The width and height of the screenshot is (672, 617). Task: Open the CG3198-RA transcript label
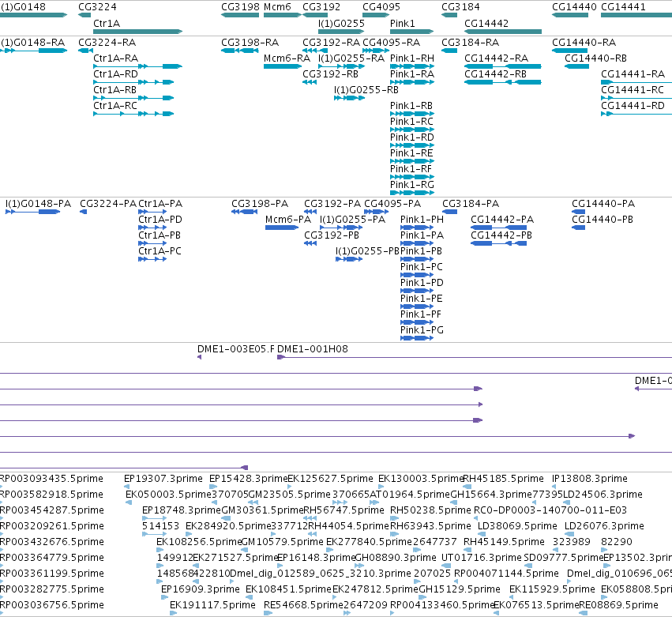250,43
